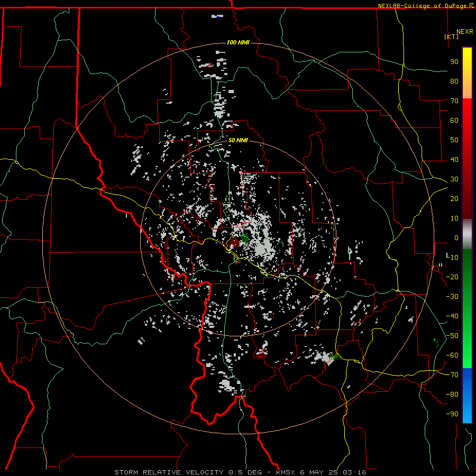
Task: Click the -30 value on velocity scale
Action: pyautogui.click(x=452, y=296)
